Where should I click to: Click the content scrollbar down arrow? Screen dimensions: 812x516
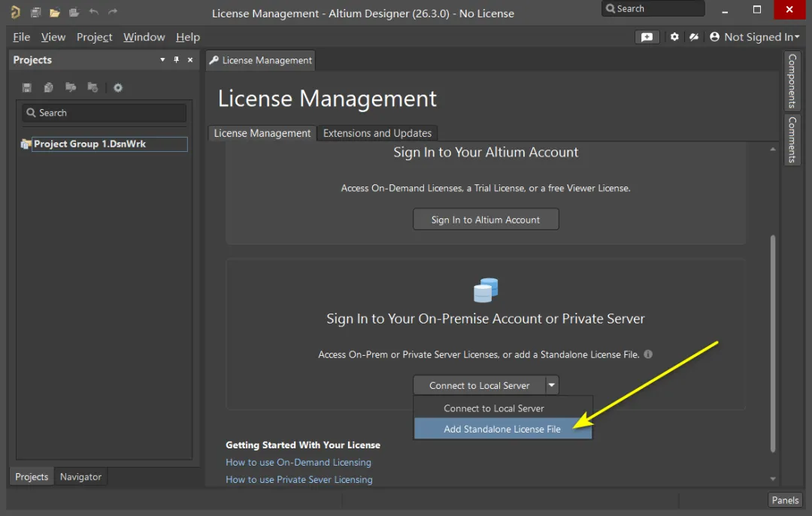pyautogui.click(x=773, y=478)
